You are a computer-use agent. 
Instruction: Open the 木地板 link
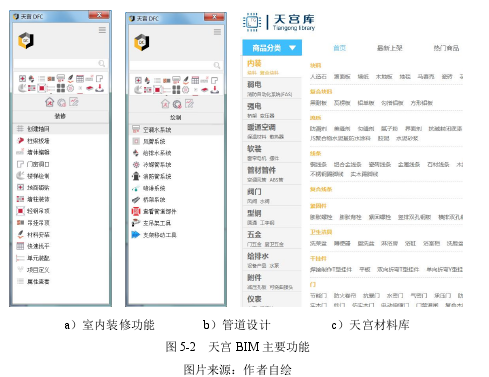384,77
